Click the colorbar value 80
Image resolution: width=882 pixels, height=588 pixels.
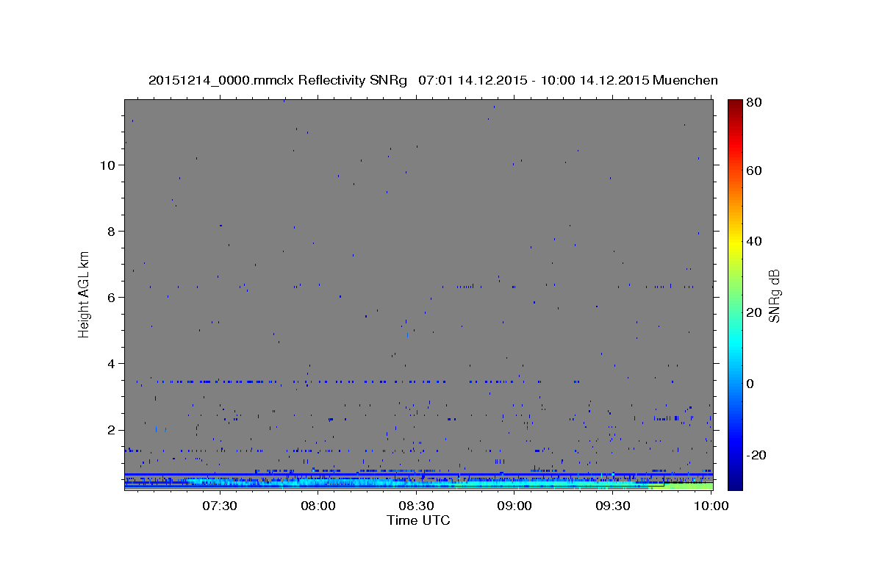click(x=753, y=103)
